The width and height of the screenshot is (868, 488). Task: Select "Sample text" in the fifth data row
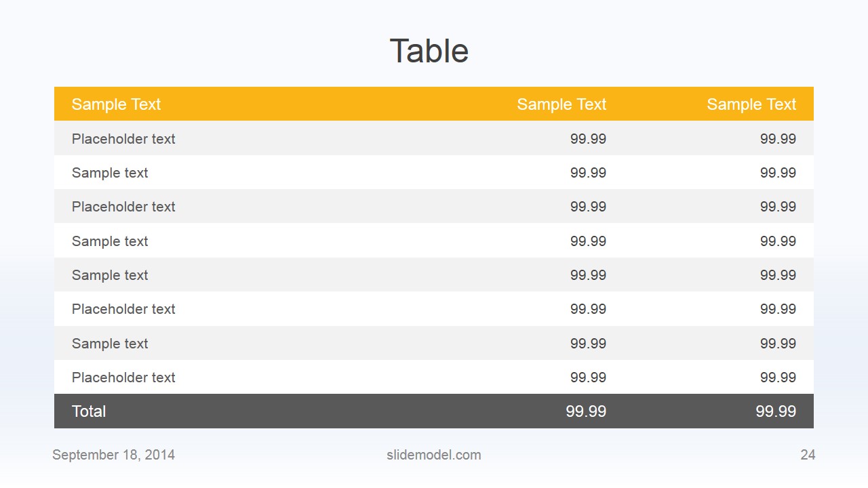110,275
